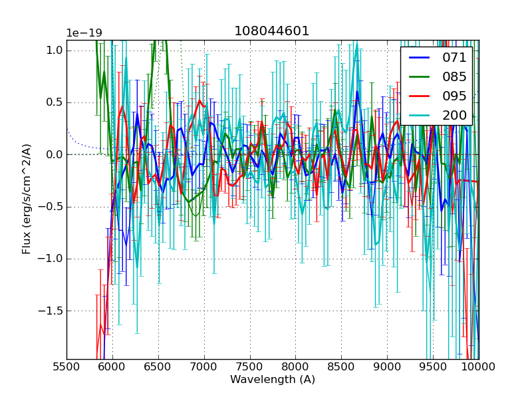
Task: Click the blue line swatch for 071
Action: coord(419,58)
